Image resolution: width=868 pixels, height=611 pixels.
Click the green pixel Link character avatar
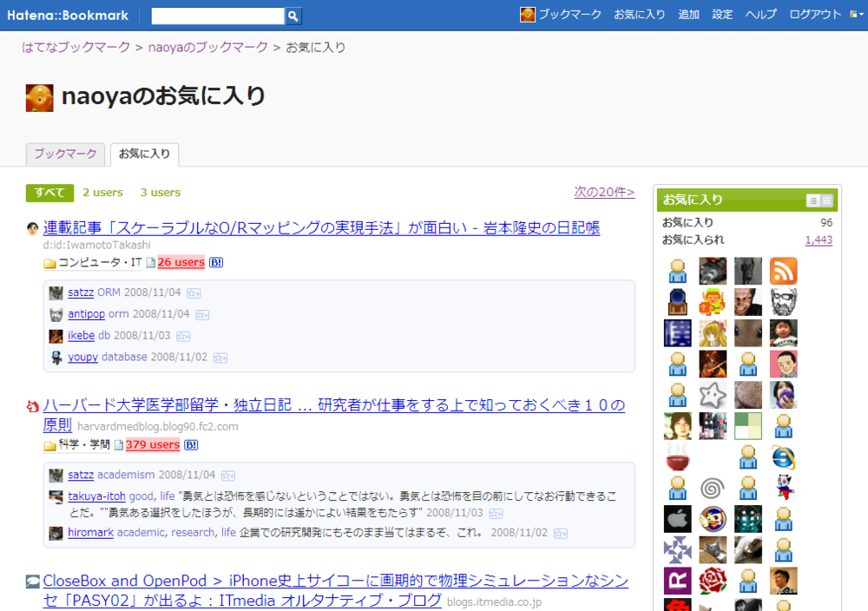713,302
